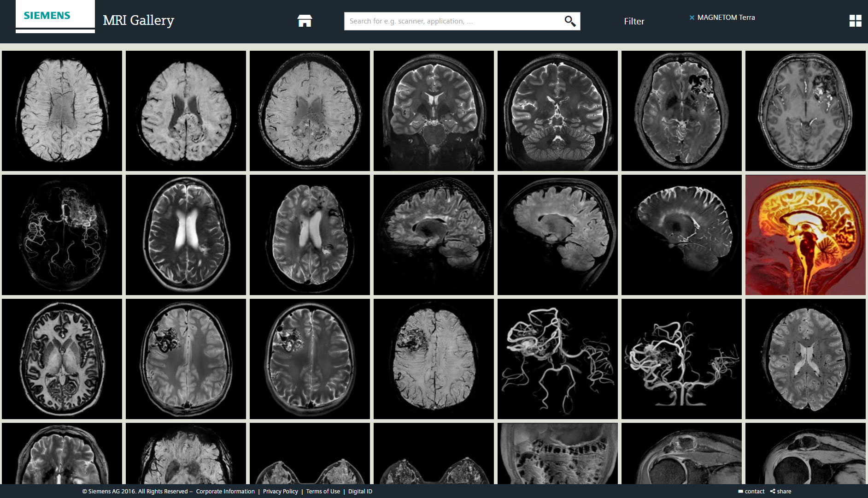Screen dimensions: 868x498
Task: Open the first coronal brain thumbnail in top row
Action: pos(434,111)
